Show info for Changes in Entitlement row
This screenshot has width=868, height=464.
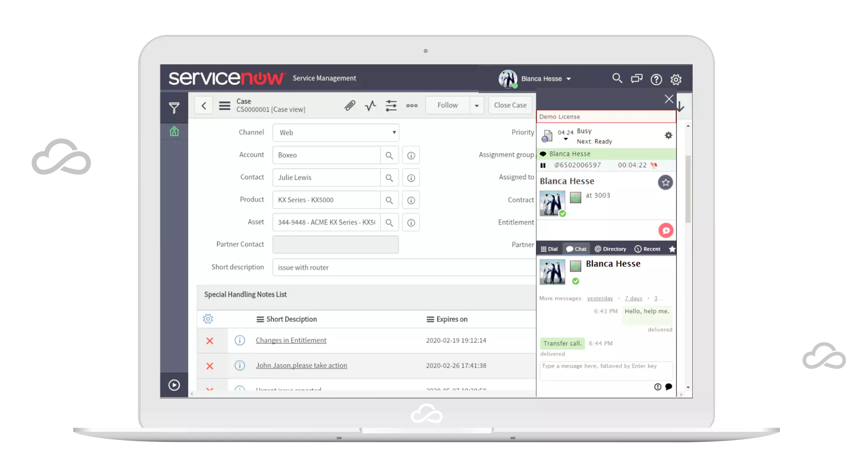coord(239,340)
